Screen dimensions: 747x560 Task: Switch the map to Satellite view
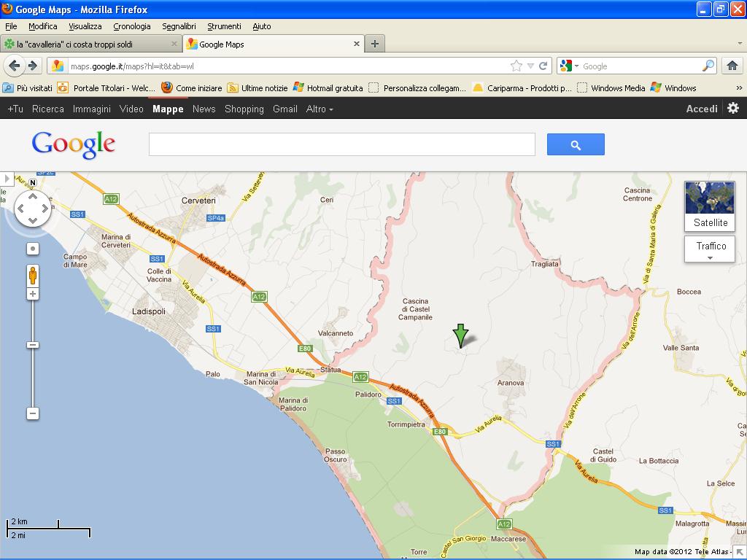tap(710, 206)
